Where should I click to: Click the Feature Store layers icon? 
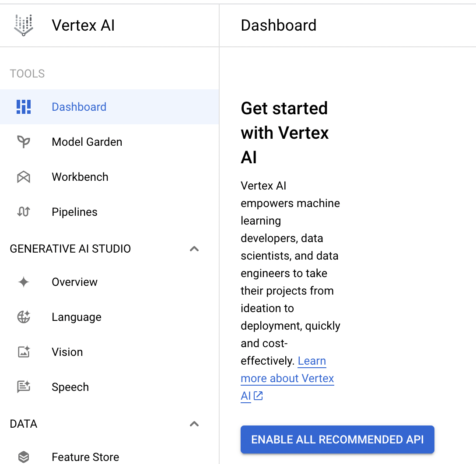click(24, 457)
